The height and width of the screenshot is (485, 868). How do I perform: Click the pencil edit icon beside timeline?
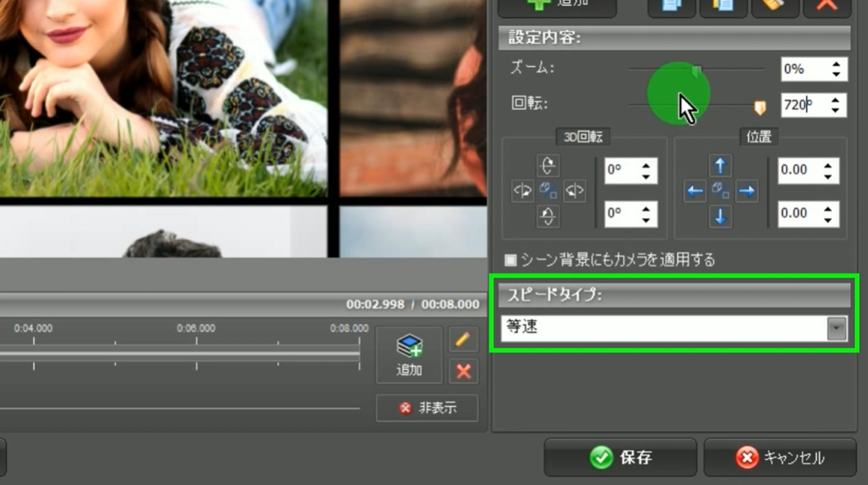tap(463, 340)
